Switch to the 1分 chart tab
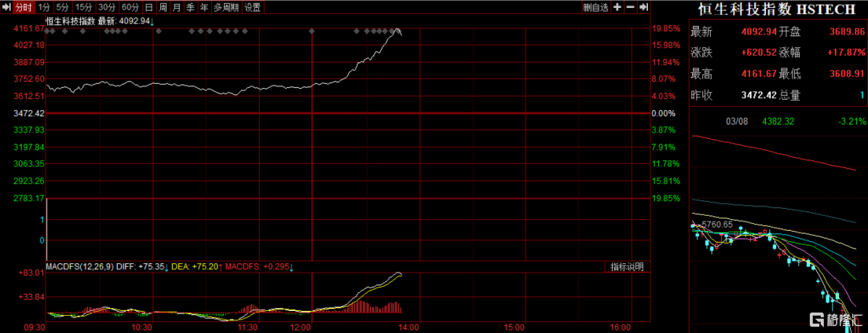This screenshot has width=868, height=333. [x=45, y=7]
